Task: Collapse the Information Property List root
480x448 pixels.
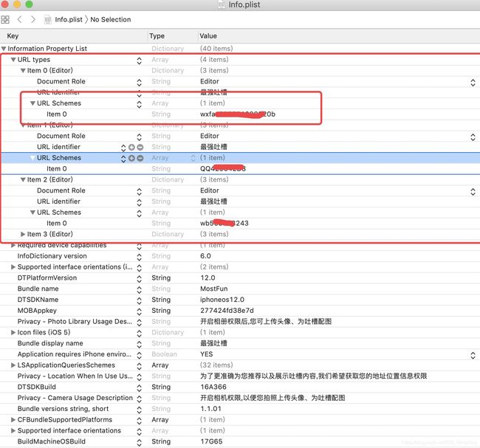Action: coord(4,49)
